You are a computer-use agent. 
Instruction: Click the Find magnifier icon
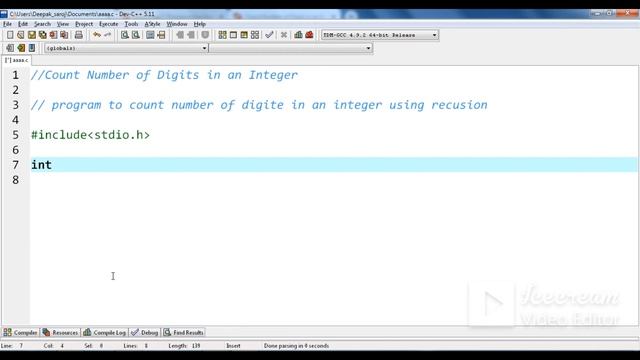(x=125, y=35)
